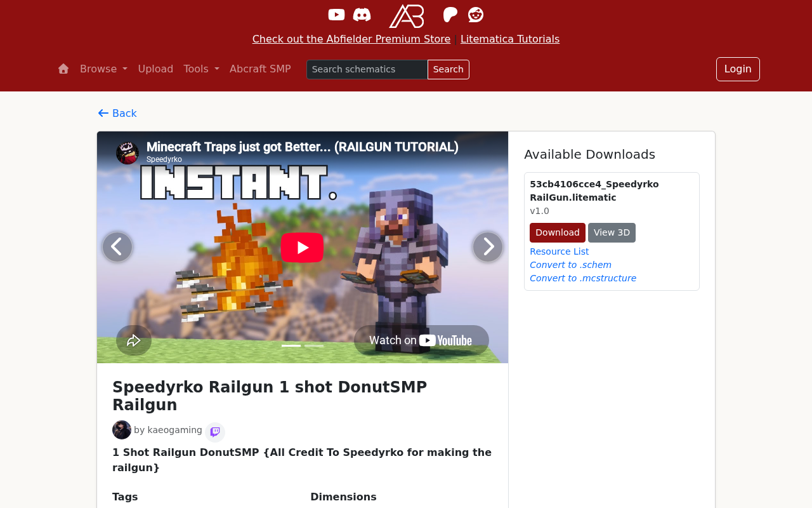Click the kaeogaming author name
This screenshot has width=812, height=508.
[x=174, y=430]
